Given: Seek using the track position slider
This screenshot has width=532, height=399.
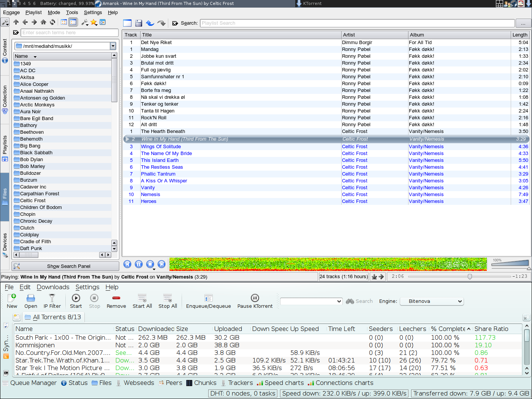Looking at the screenshot, I should pos(459,277).
